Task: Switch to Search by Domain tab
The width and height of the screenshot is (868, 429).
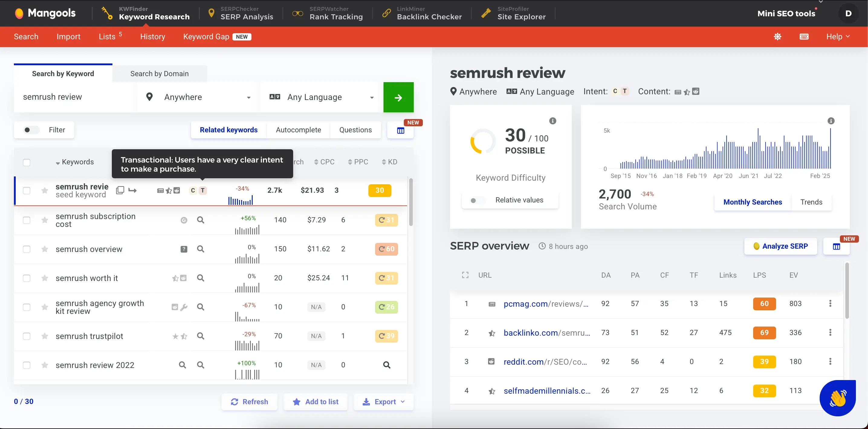Action: (x=159, y=73)
